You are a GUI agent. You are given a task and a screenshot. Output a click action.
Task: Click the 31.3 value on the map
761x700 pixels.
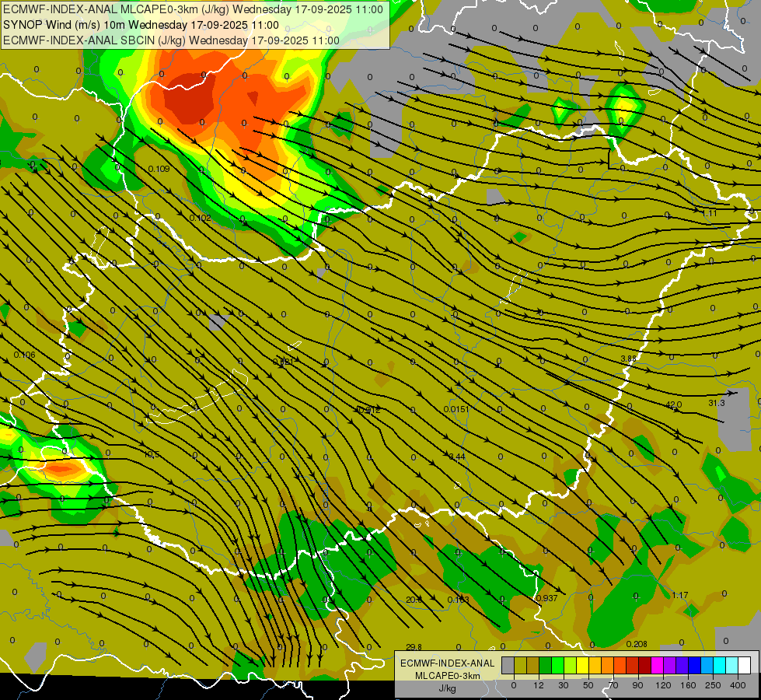[x=717, y=403]
